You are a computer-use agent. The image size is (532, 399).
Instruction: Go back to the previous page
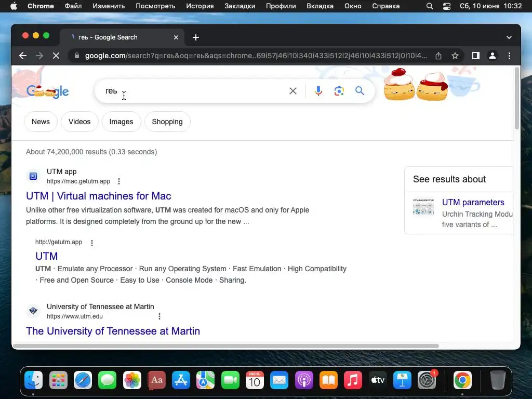[x=23, y=56]
